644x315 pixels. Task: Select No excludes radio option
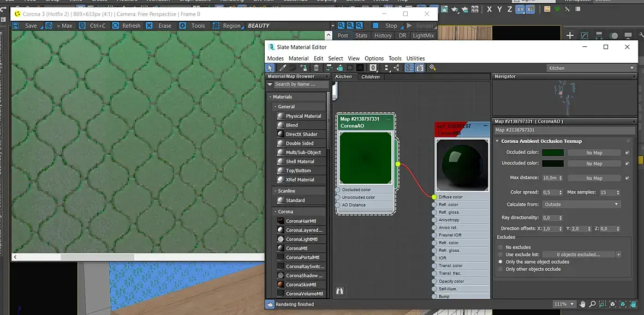point(500,247)
